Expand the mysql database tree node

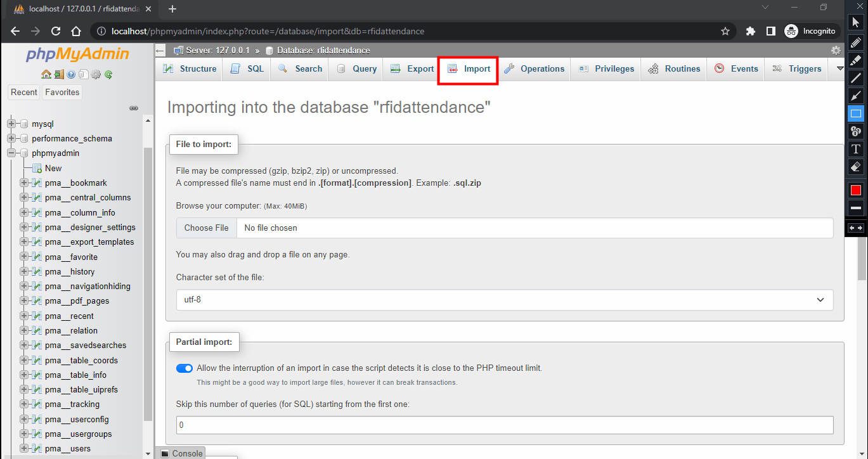pyautogui.click(x=11, y=124)
